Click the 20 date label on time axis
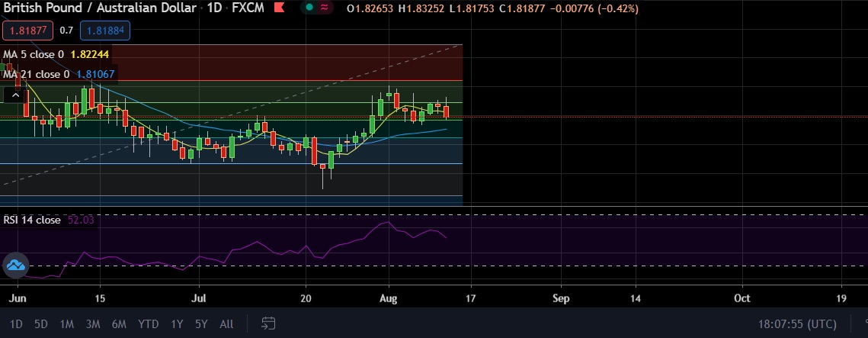This screenshot has height=338, width=868. [306, 298]
